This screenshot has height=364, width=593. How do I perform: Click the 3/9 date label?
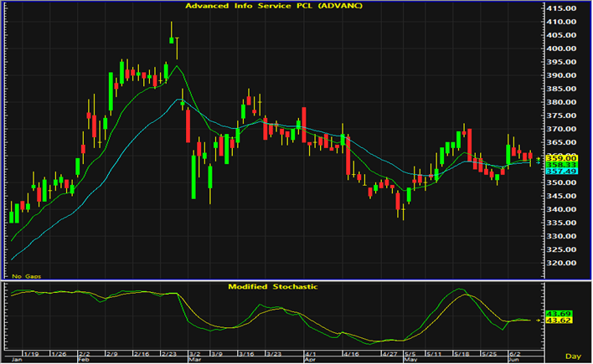(217, 354)
